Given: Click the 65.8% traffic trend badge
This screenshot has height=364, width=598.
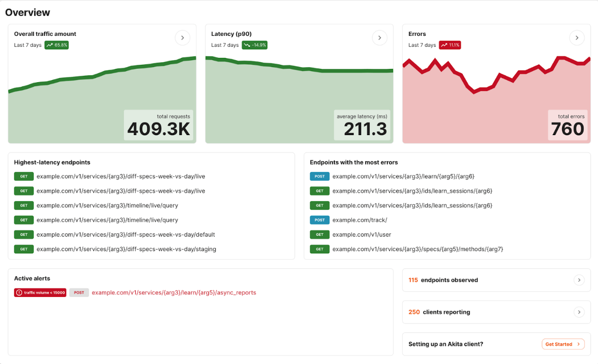Looking at the screenshot, I should pos(56,45).
